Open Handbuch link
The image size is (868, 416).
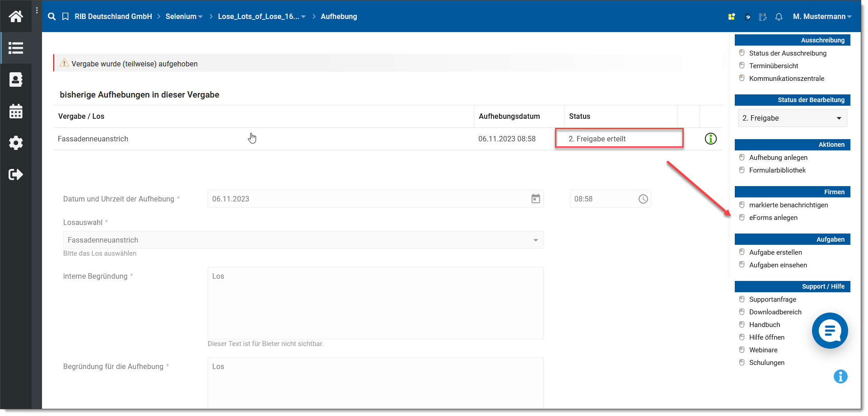[765, 324]
